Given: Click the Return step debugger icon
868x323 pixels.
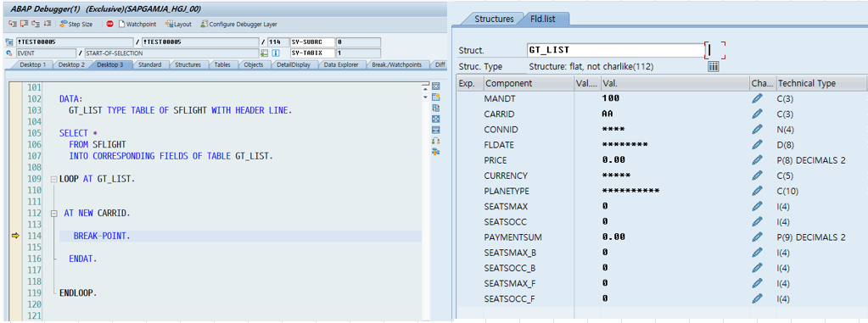Looking at the screenshot, I should 36,25.
